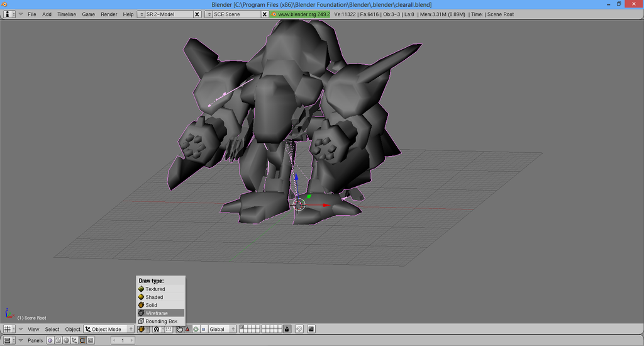Delete screen with X beside SR:2-Model

197,14
